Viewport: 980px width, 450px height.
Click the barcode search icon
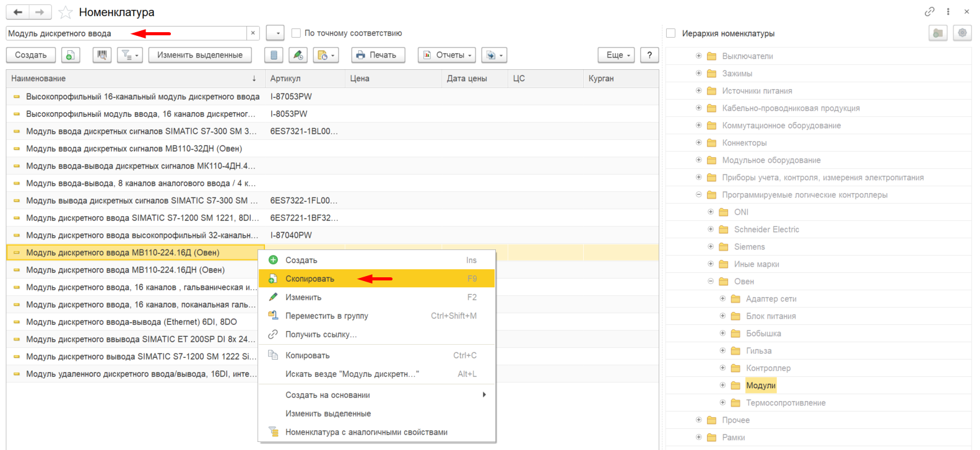pos(102,55)
